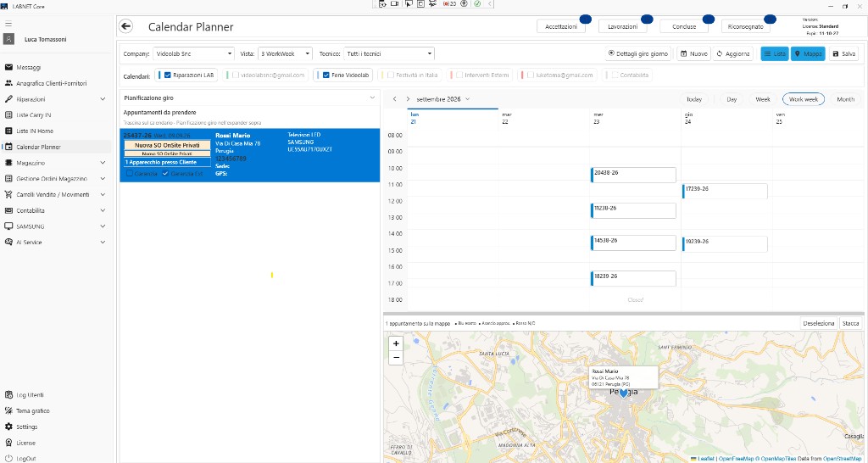Enable videolabsnc@gmail.com calendar
Image resolution: width=868 pixels, height=463 pixels.
pyautogui.click(x=236, y=75)
